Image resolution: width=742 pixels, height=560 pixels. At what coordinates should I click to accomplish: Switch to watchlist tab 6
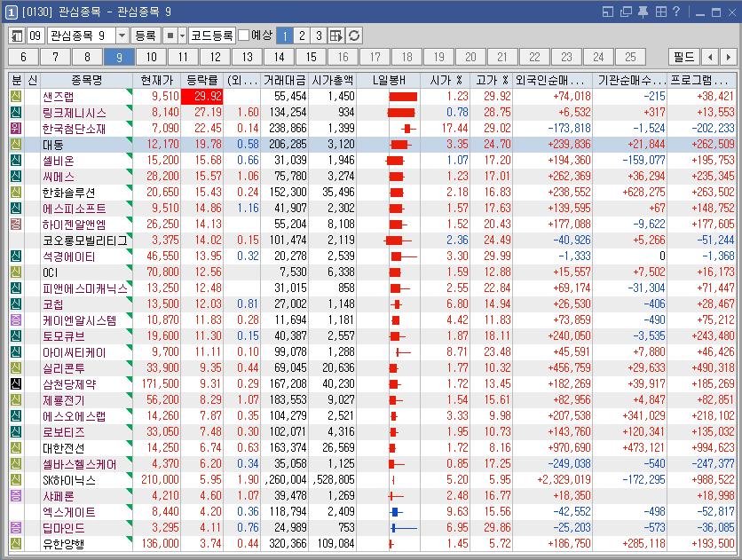[x=23, y=57]
